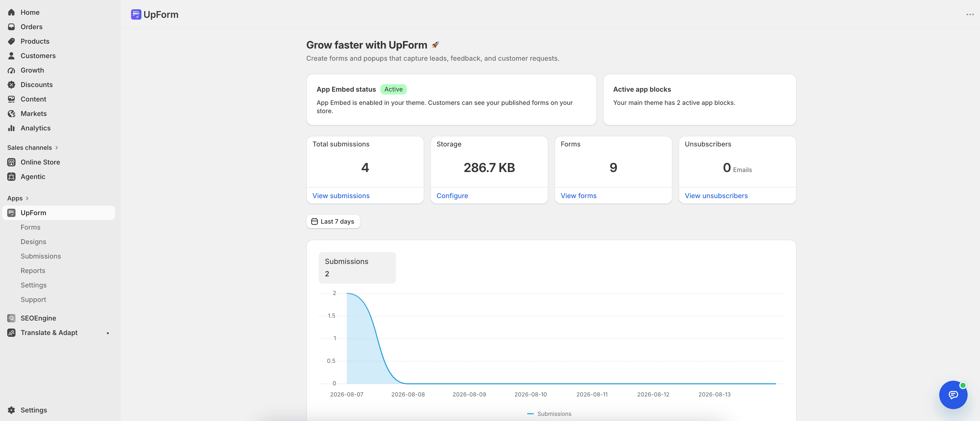Click the 2026-08-13 axis date label

coord(714,394)
